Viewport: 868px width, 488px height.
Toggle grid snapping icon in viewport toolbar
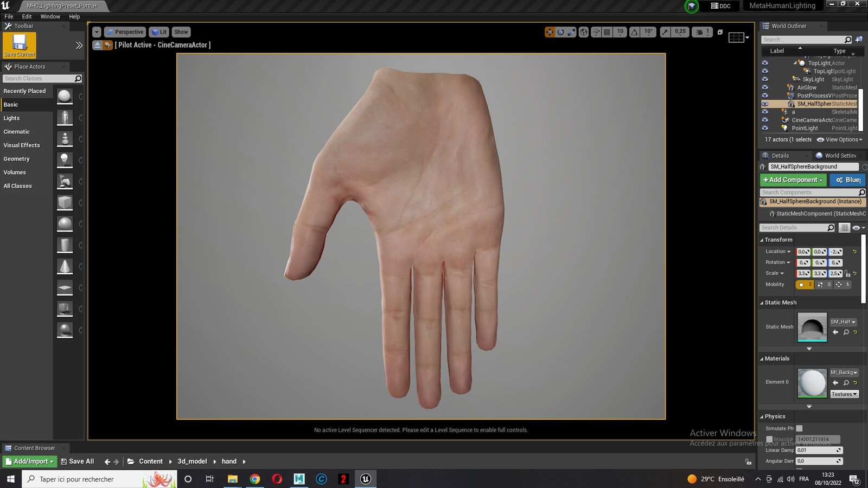[607, 32]
